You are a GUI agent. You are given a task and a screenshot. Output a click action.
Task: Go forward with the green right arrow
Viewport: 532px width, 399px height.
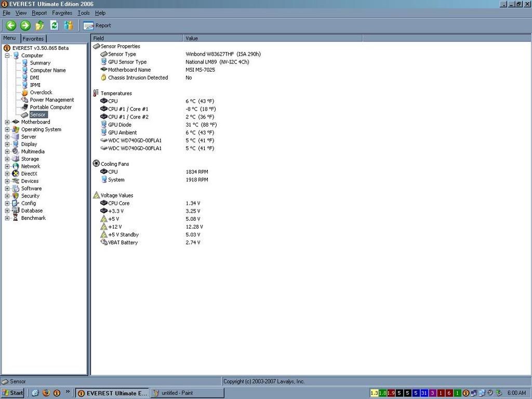[25, 25]
